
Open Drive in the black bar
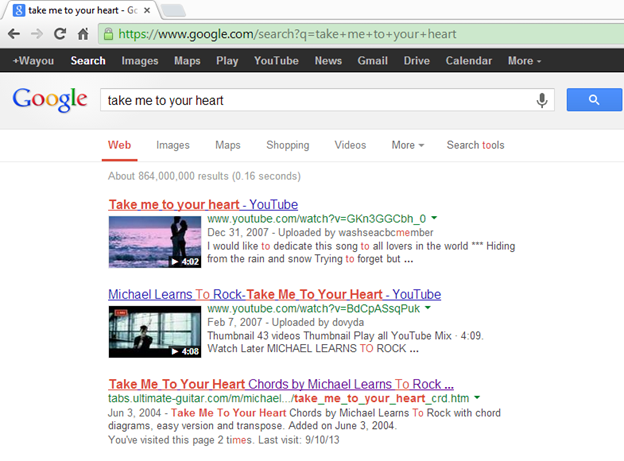click(x=416, y=61)
